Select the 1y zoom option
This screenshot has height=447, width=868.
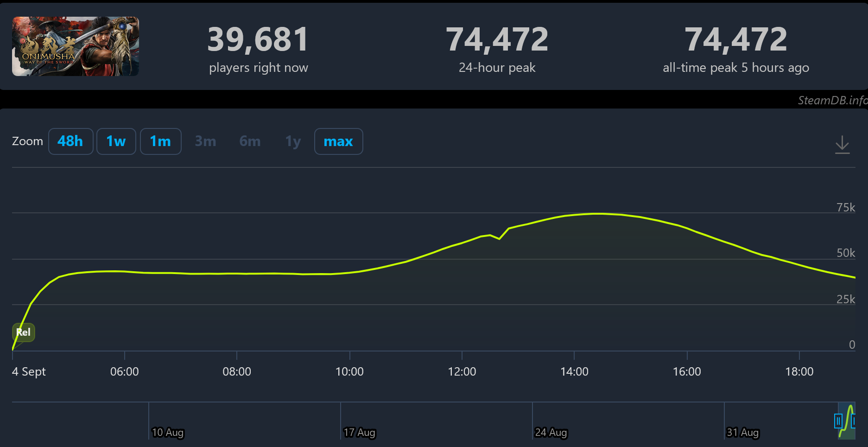293,141
